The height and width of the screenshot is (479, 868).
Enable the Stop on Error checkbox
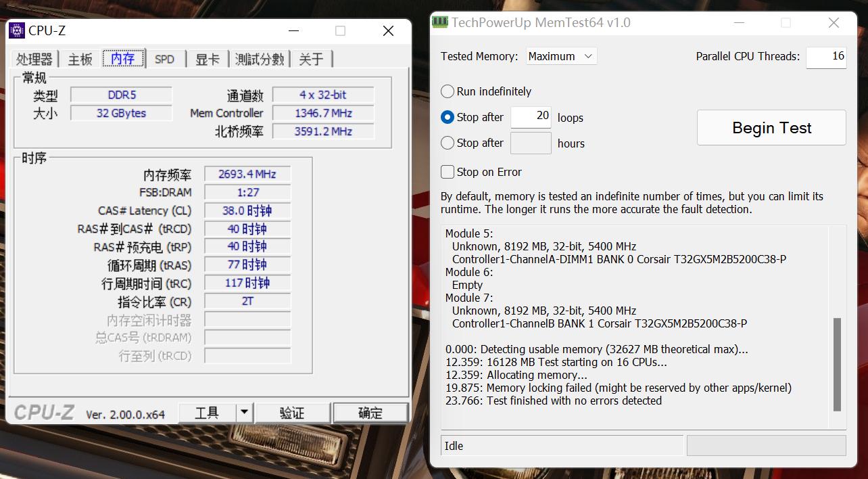point(447,172)
